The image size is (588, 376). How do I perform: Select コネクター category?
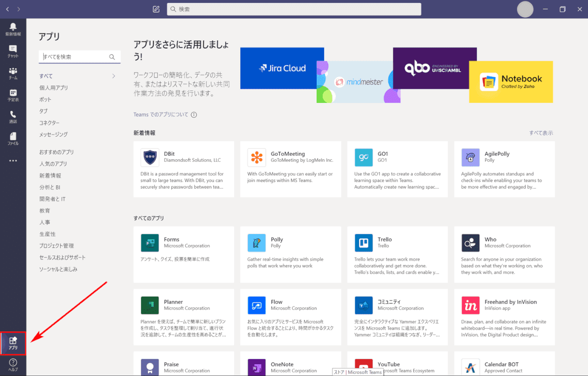(49, 123)
